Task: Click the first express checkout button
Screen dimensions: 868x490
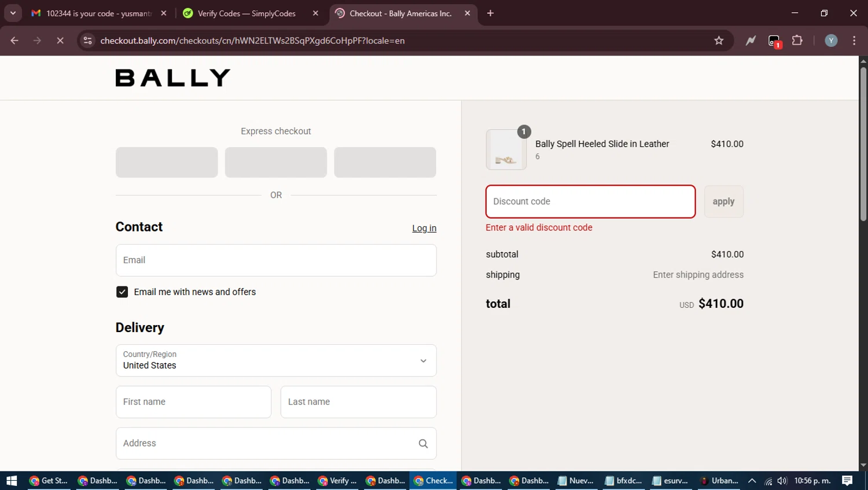Action: pyautogui.click(x=167, y=162)
